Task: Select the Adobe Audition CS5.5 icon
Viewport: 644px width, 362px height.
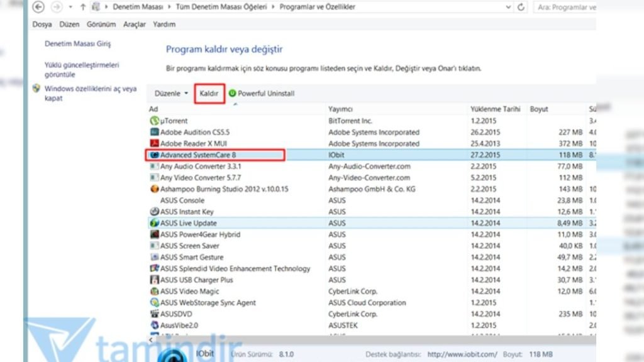Action: (x=154, y=132)
